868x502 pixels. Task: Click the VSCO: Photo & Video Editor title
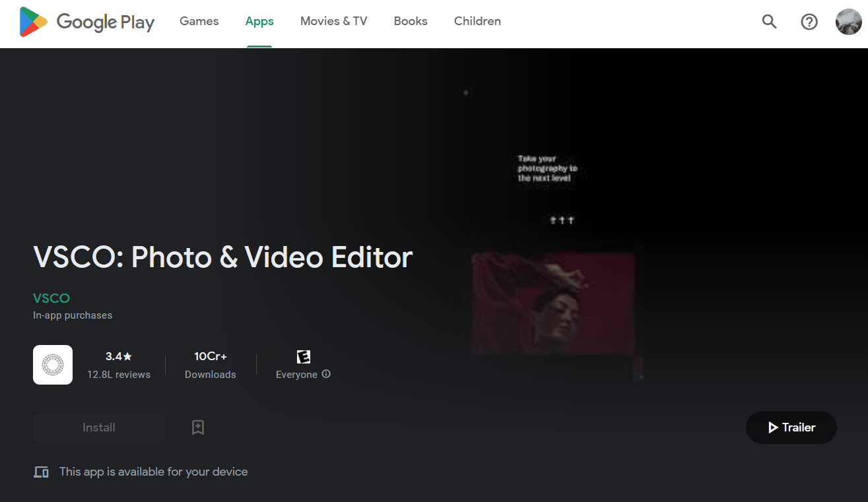223,257
